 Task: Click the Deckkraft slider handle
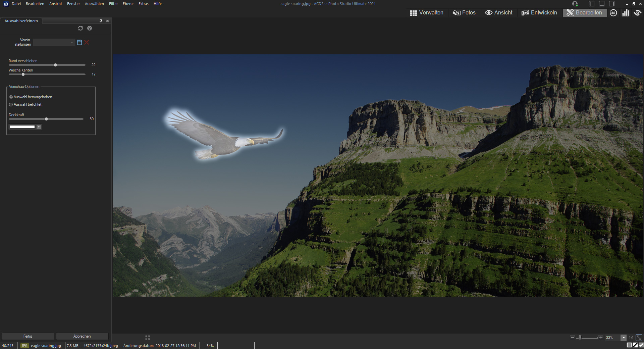[46, 119]
